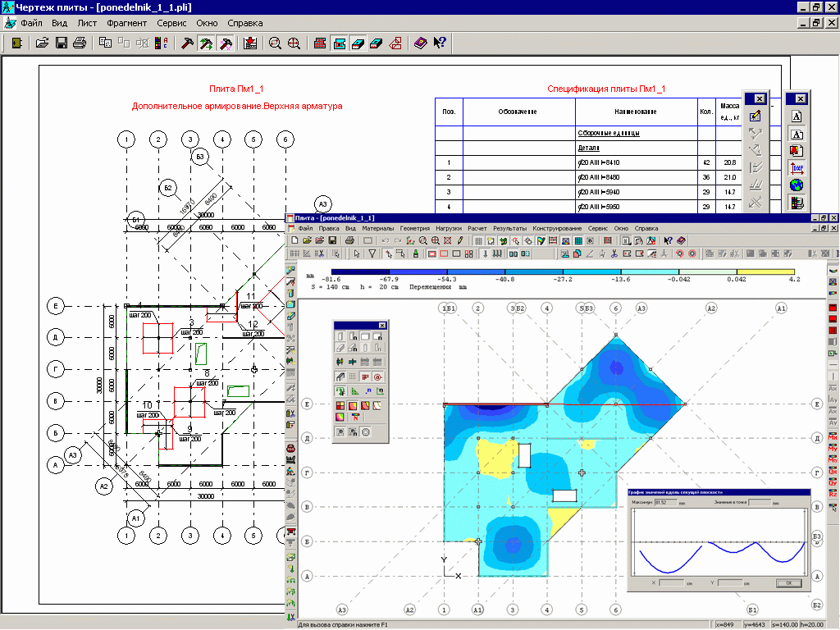The height and width of the screenshot is (630, 840).
Task: Save drawing with the floppy disk icon
Action: [x=62, y=43]
